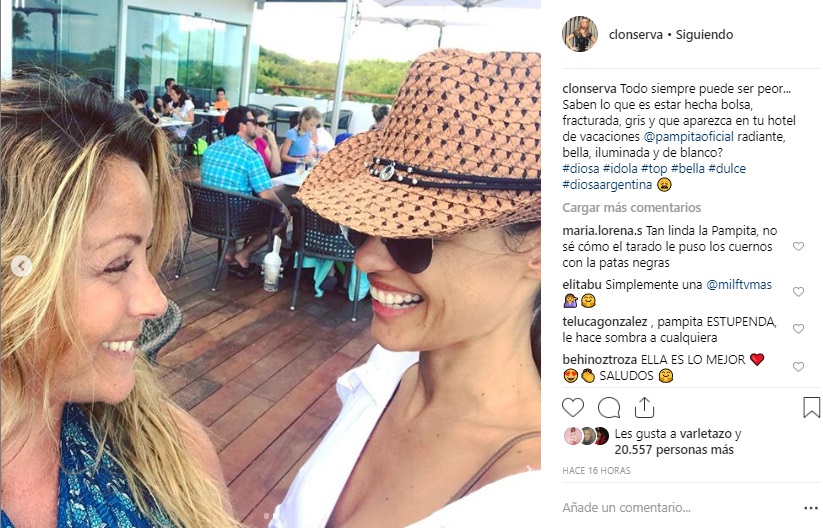
Task: Click Siguiendo to manage following
Action: (704, 35)
